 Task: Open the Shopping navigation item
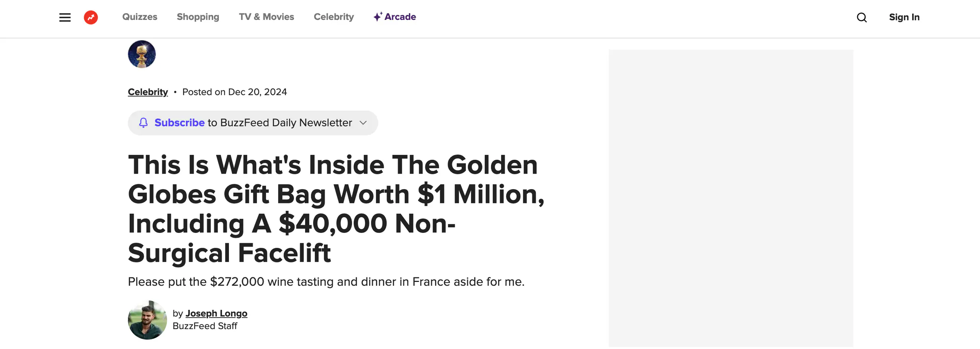coord(198,17)
